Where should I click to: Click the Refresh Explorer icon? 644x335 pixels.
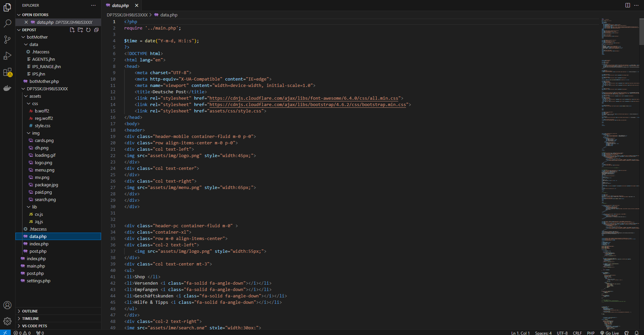[88, 30]
